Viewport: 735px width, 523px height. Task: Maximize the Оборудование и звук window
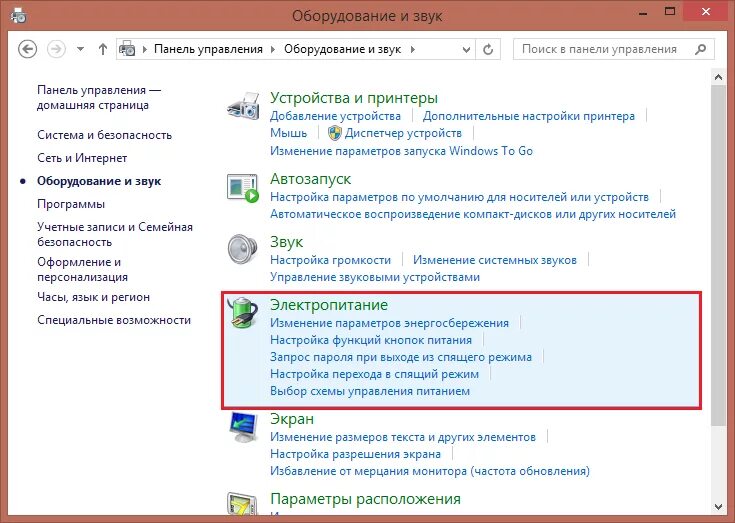[x=670, y=12]
